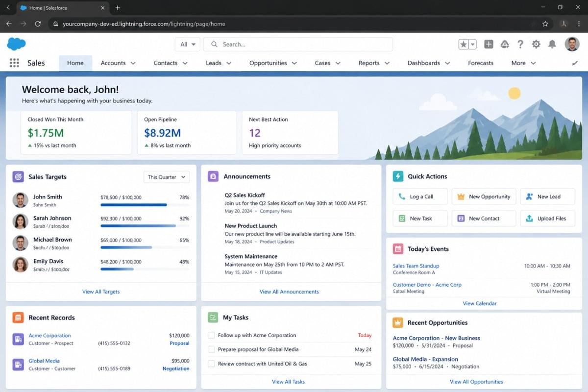Viewport: 588px width, 392px height.
Task: Click John Smith's 78% progress bar
Action: tap(145, 205)
